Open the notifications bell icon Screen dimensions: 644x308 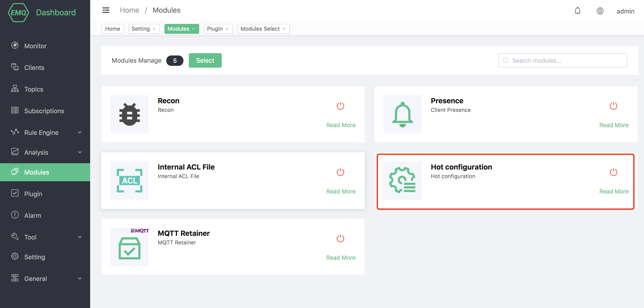(x=577, y=11)
